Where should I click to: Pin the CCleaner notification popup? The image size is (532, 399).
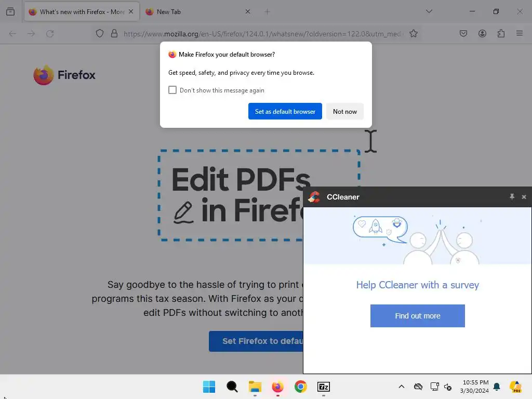(512, 197)
